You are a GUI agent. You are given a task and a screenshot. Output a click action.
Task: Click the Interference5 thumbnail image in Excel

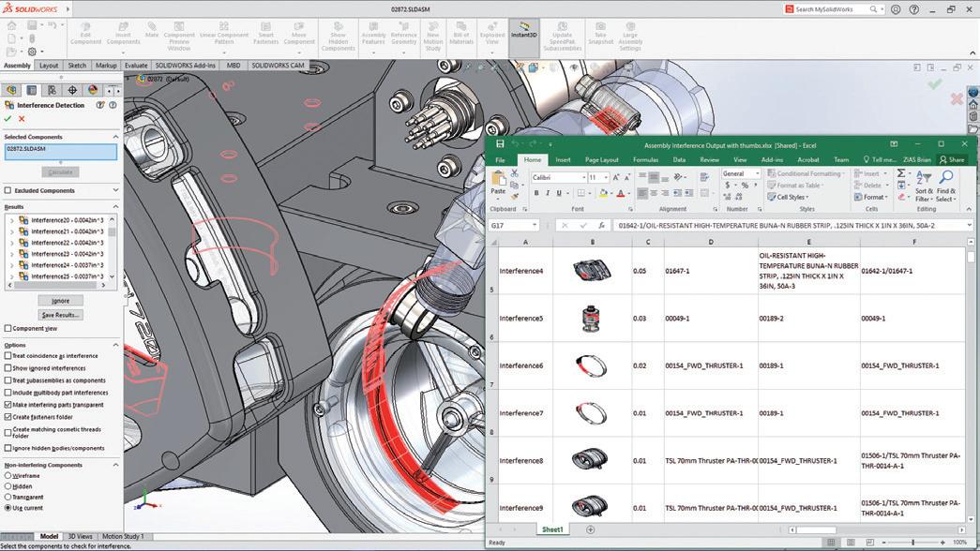591,319
